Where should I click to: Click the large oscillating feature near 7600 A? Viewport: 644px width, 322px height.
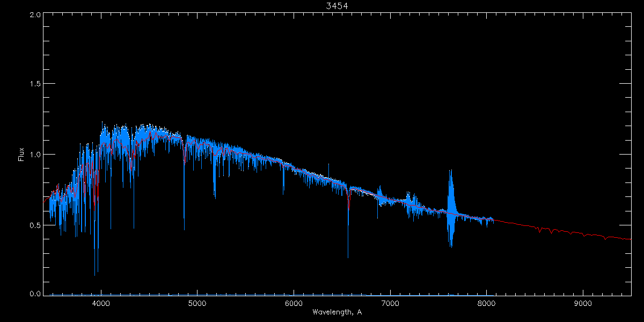click(x=451, y=209)
